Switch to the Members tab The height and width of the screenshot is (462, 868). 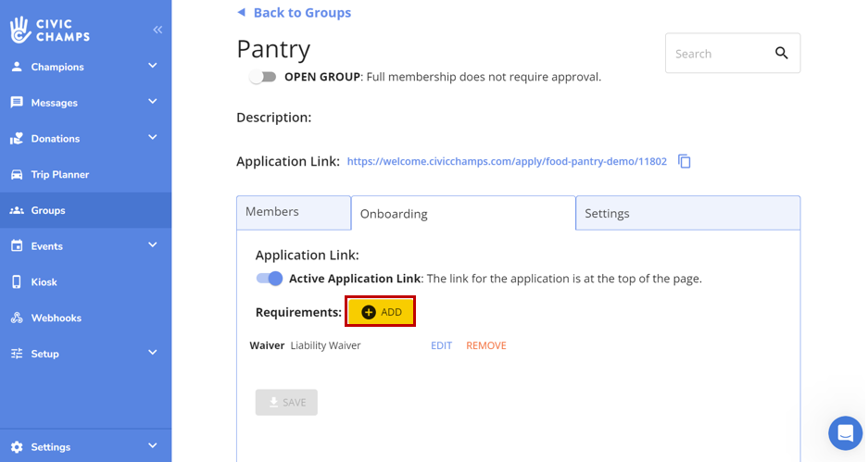[293, 212]
